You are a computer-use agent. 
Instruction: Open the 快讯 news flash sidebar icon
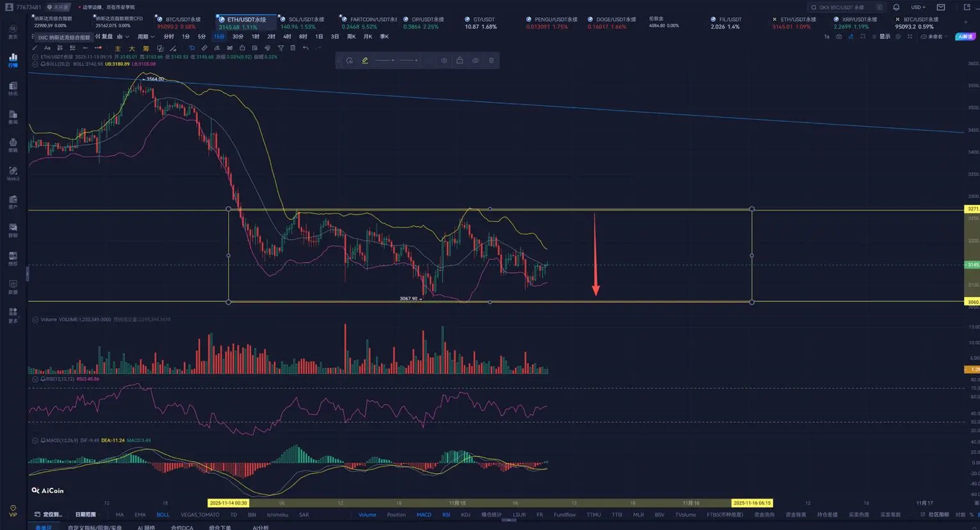click(x=13, y=88)
